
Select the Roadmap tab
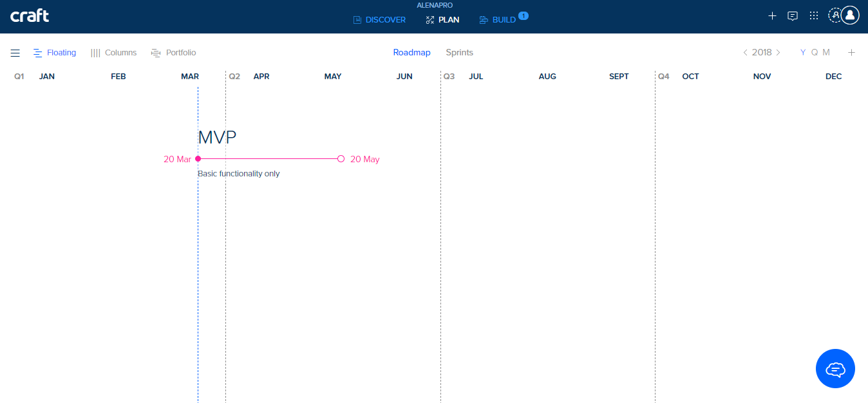(x=411, y=53)
